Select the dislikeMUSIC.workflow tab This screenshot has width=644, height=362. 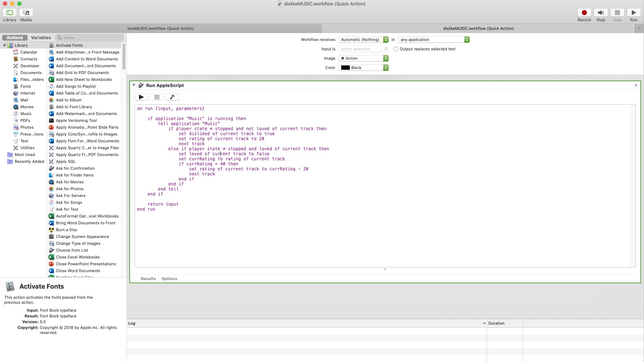pos(478,28)
